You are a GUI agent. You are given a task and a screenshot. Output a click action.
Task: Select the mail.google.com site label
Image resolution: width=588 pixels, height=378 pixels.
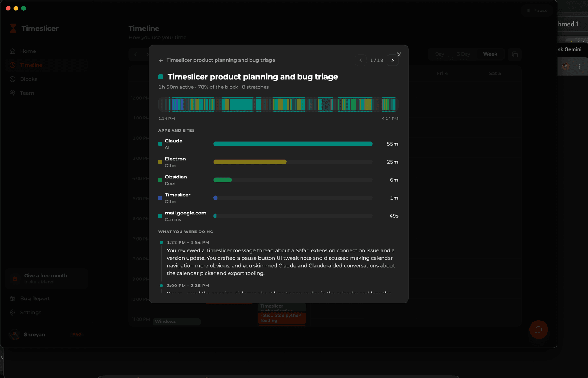(186, 213)
